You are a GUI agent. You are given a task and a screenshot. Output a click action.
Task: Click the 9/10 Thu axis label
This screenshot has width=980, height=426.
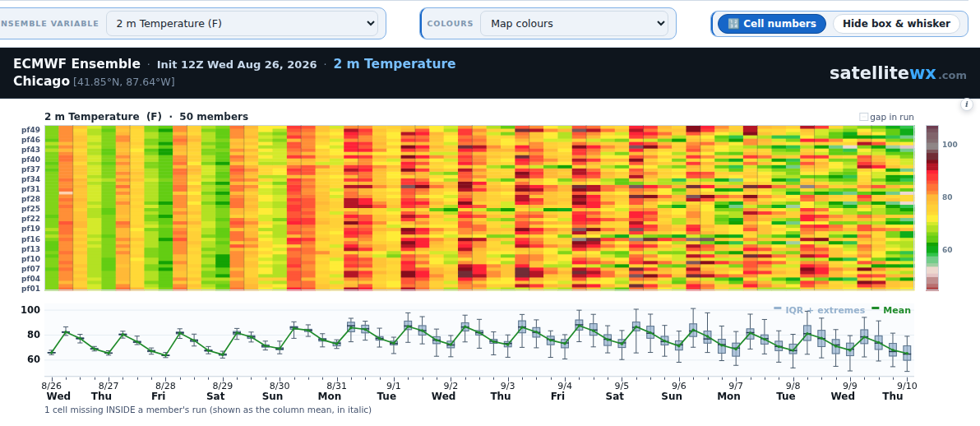(899, 391)
